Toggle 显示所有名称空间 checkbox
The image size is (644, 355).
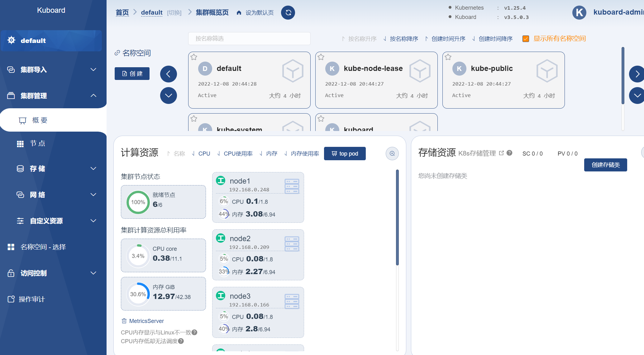pos(526,39)
